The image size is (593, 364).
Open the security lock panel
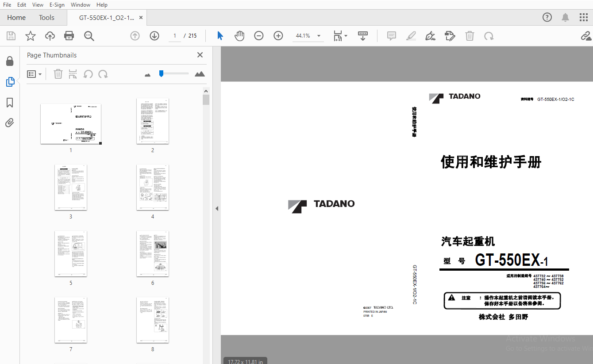point(10,61)
